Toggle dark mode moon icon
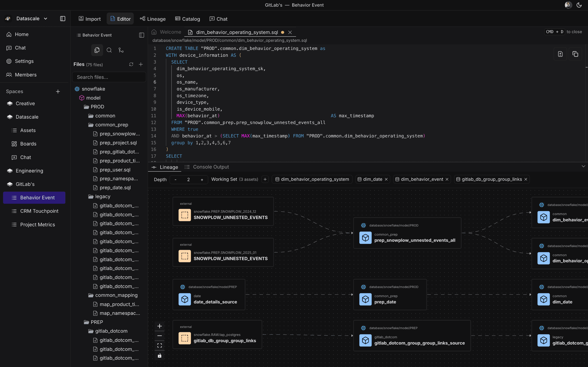 pos(579,5)
